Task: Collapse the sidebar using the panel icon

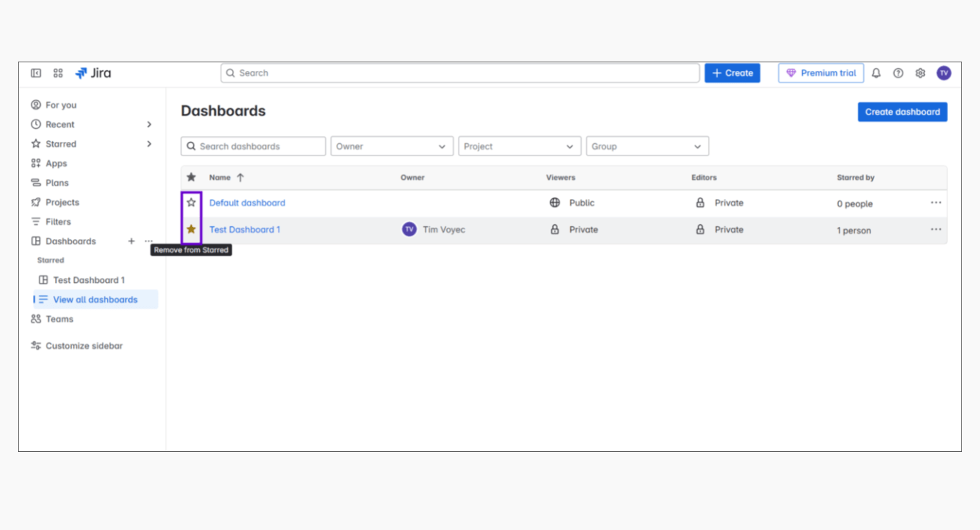Action: (x=36, y=73)
